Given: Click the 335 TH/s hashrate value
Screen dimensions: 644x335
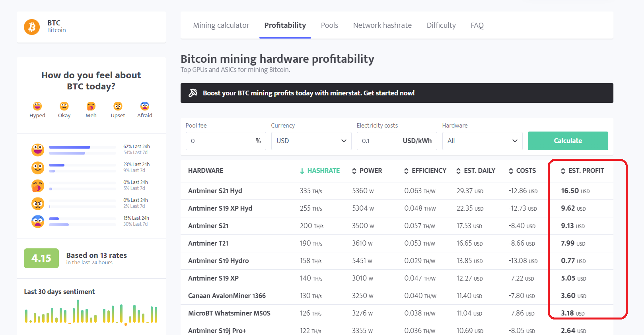Looking at the screenshot, I should 311,191.
